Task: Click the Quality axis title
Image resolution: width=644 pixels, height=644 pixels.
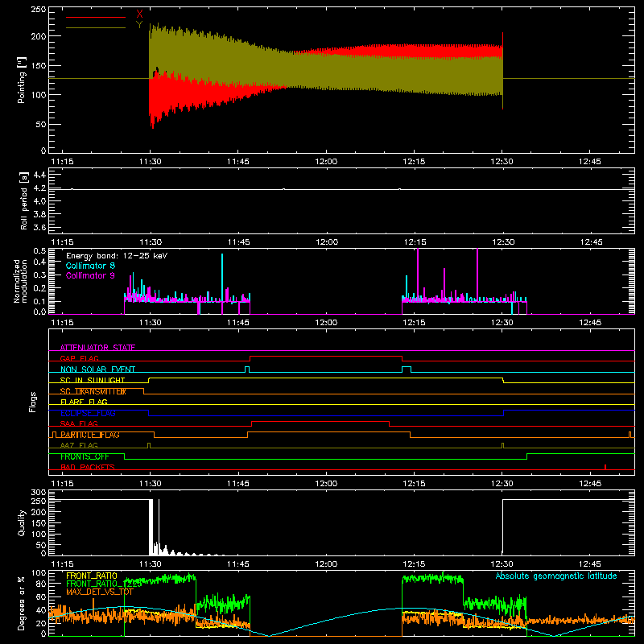Action: (x=22, y=522)
